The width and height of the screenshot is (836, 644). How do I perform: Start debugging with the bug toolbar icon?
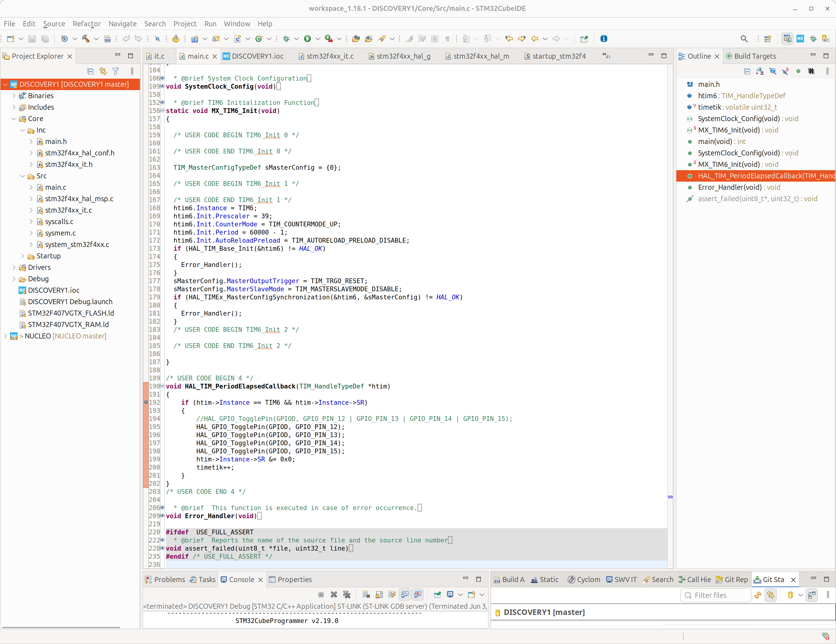coord(286,38)
